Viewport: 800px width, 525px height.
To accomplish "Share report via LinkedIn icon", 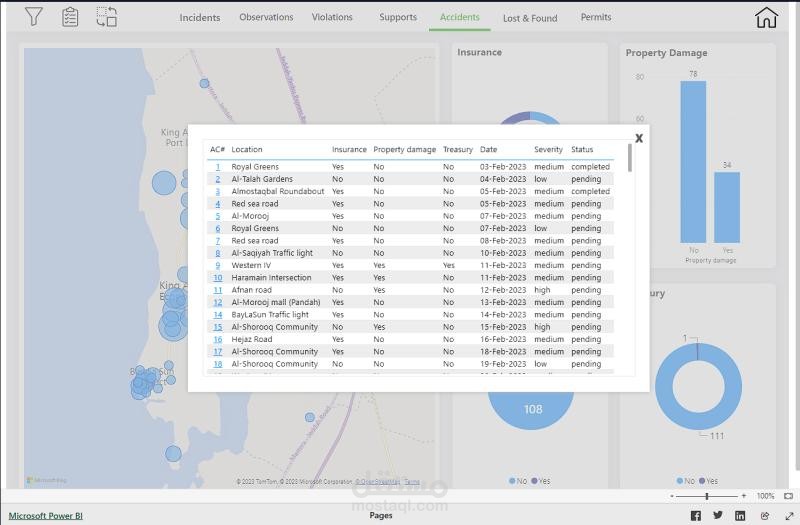I will tap(740, 515).
